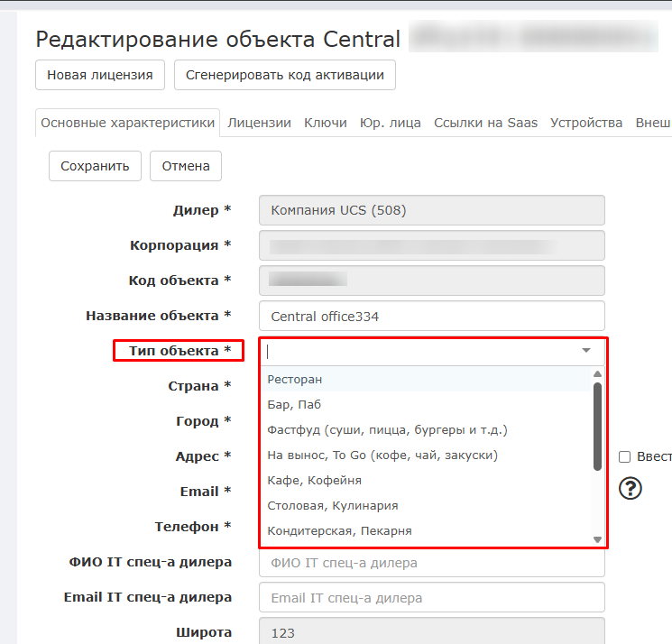Open the Лицензии tab
672x644 pixels.
tap(259, 123)
